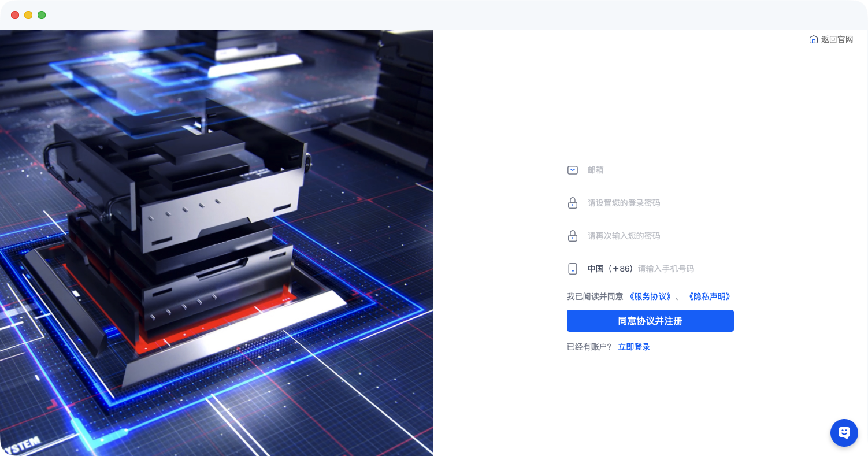Maximize the window using the green button
868x456 pixels.
pyautogui.click(x=42, y=15)
